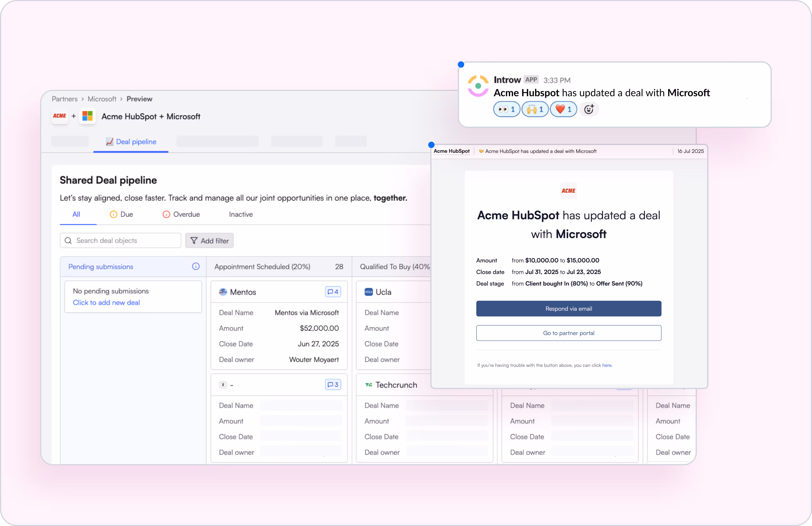Click the Ucla company logo
This screenshot has height=526, width=812.
(368, 292)
